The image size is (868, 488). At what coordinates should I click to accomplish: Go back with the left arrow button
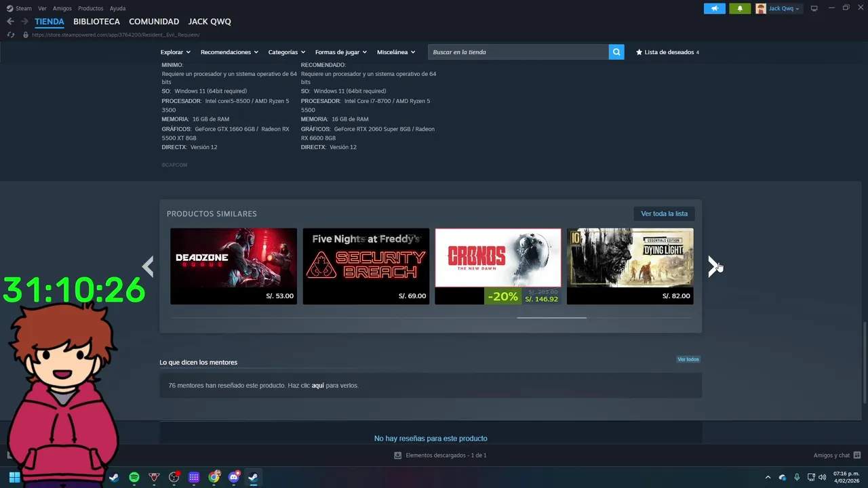[10, 22]
